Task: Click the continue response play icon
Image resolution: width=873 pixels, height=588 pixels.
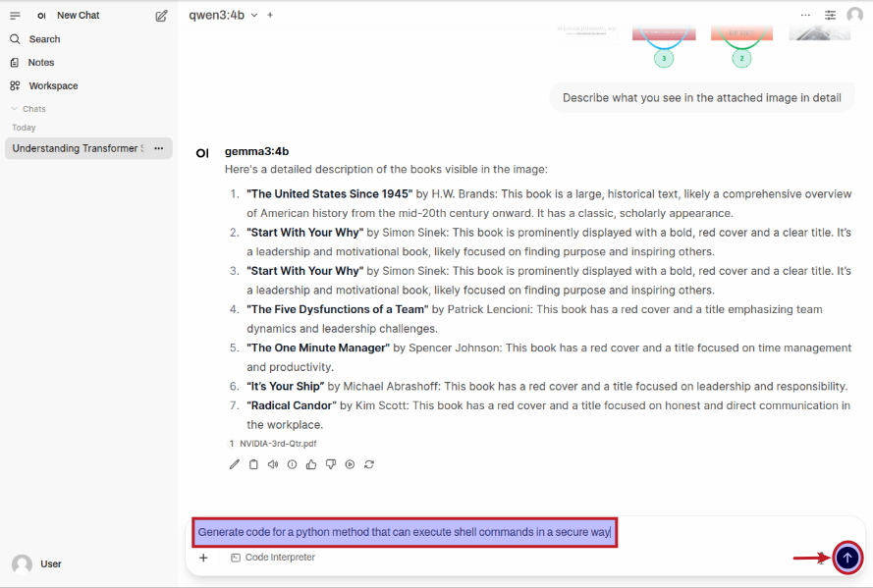Action: click(350, 464)
